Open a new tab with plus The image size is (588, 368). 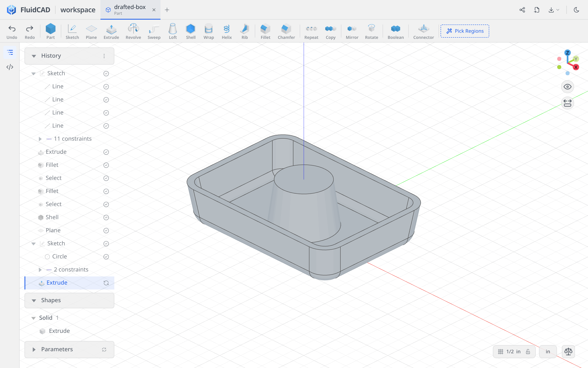pyautogui.click(x=167, y=10)
